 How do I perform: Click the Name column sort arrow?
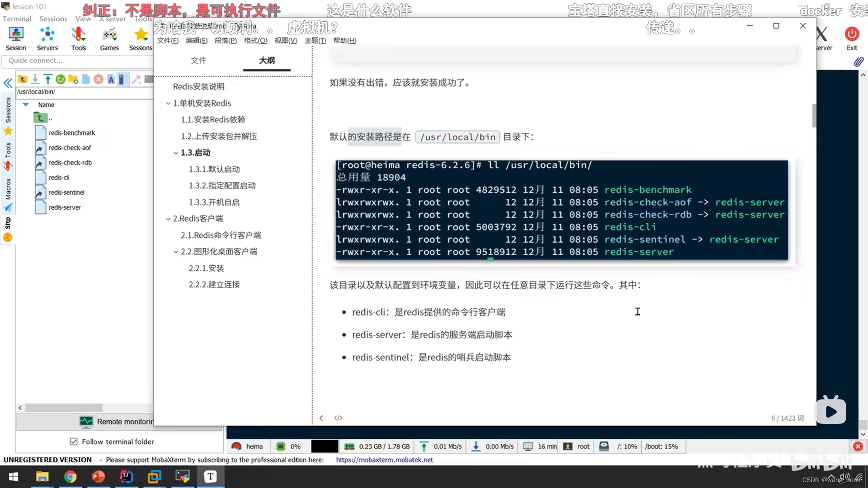[x=26, y=105]
